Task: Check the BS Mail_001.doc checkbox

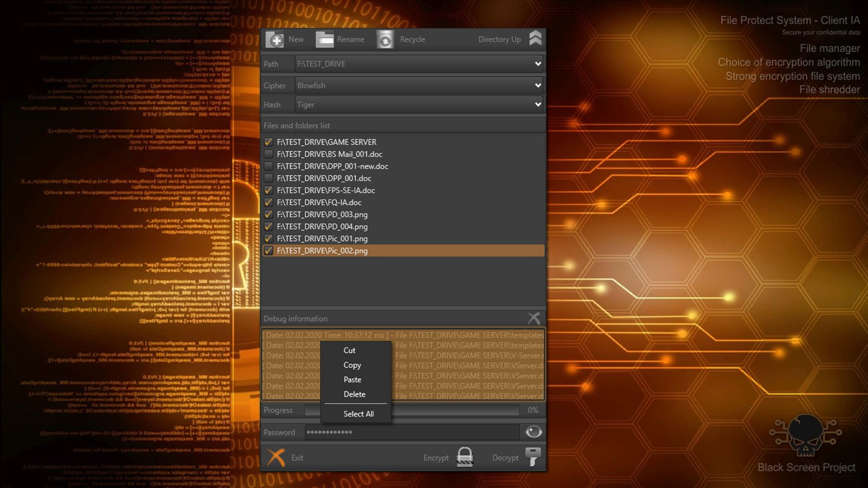Action: (x=267, y=154)
